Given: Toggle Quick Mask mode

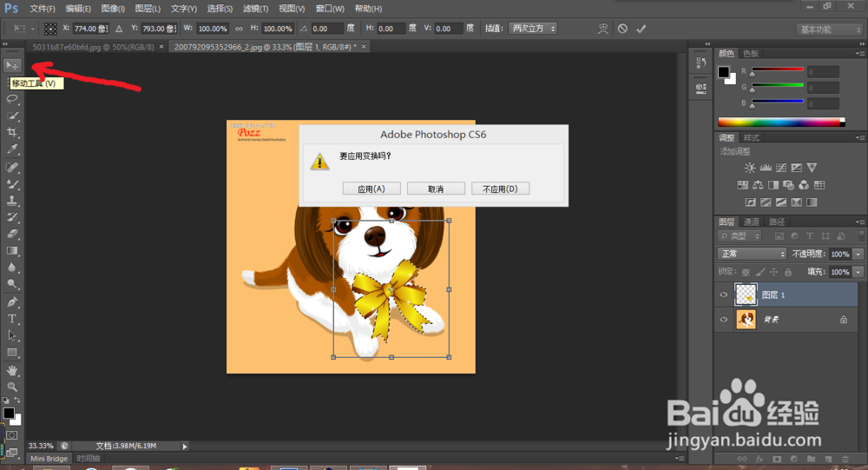Looking at the screenshot, I should pyautogui.click(x=11, y=435).
